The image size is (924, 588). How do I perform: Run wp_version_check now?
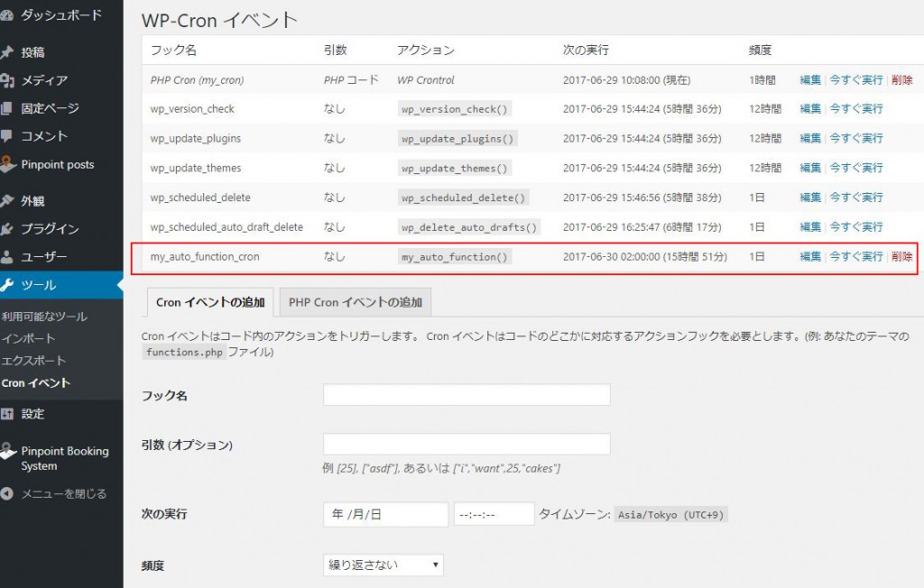coord(856,109)
